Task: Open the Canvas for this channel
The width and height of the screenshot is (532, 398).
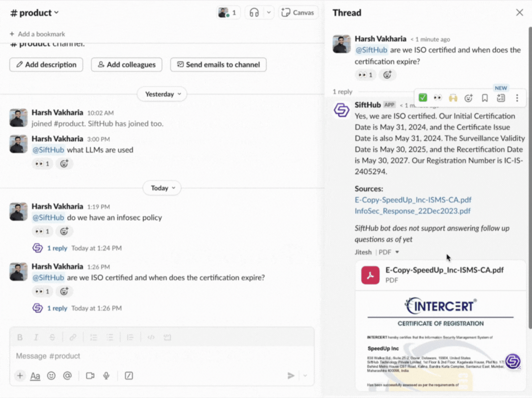Action: (x=298, y=13)
